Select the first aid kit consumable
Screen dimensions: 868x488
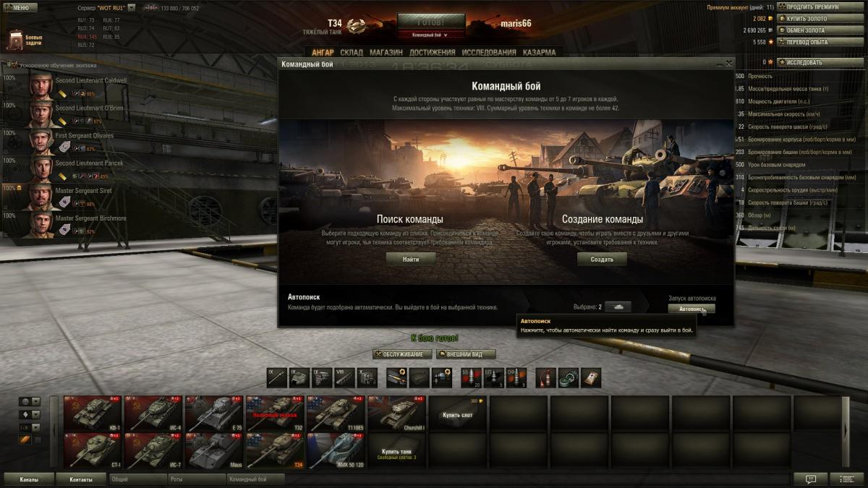click(591, 378)
